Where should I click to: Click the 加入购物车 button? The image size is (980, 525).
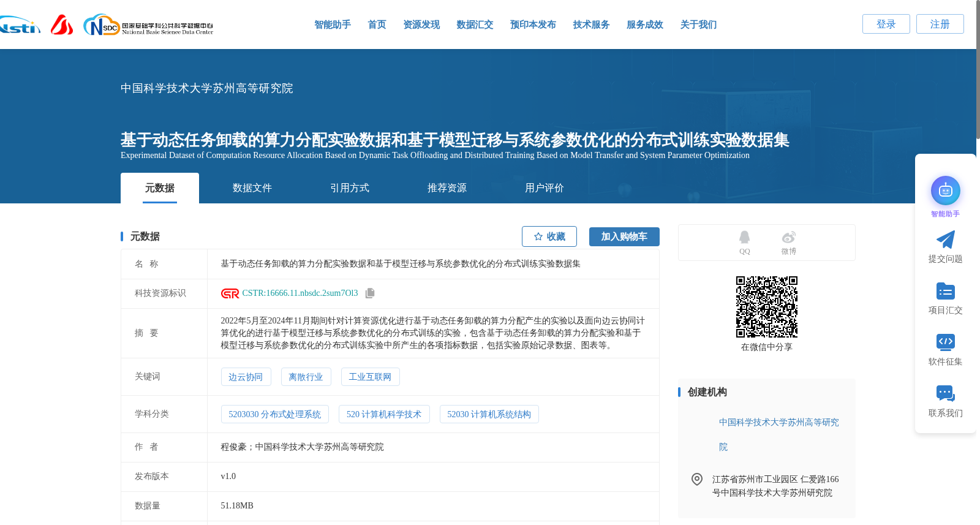click(624, 236)
